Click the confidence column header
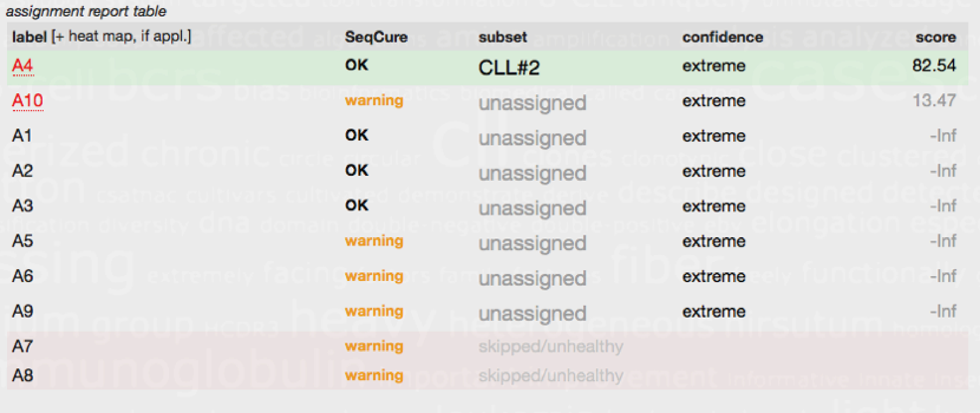Screen dimensions: 980x413 722,37
